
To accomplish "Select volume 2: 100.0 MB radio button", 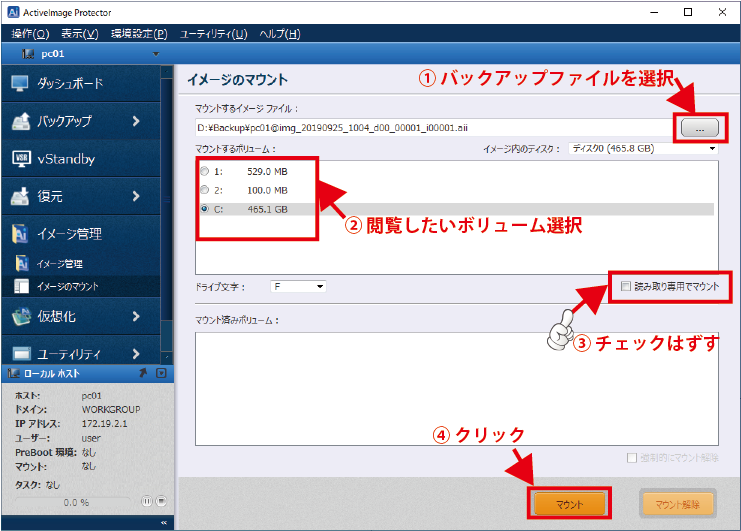I will 205,190.
